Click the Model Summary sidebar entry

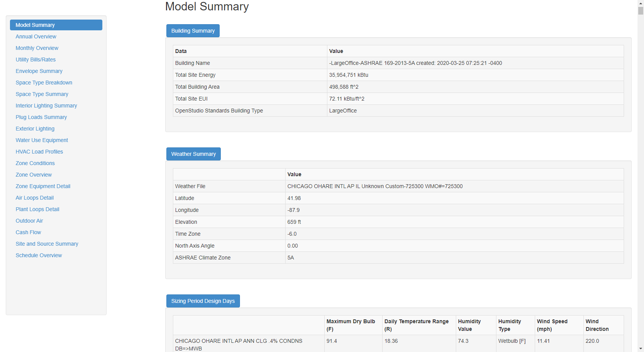(x=35, y=25)
